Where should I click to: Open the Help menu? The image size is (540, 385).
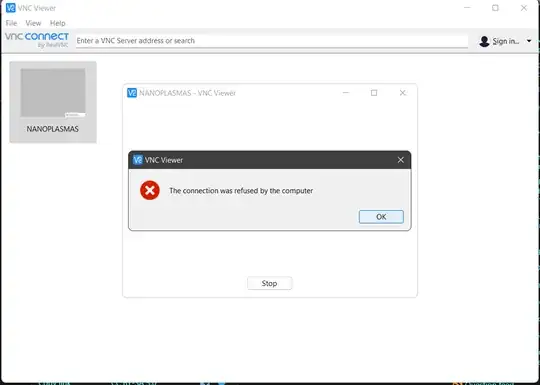point(58,23)
